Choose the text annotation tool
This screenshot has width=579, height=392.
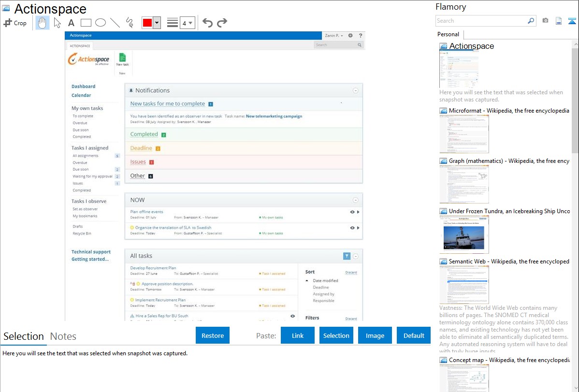click(x=71, y=23)
